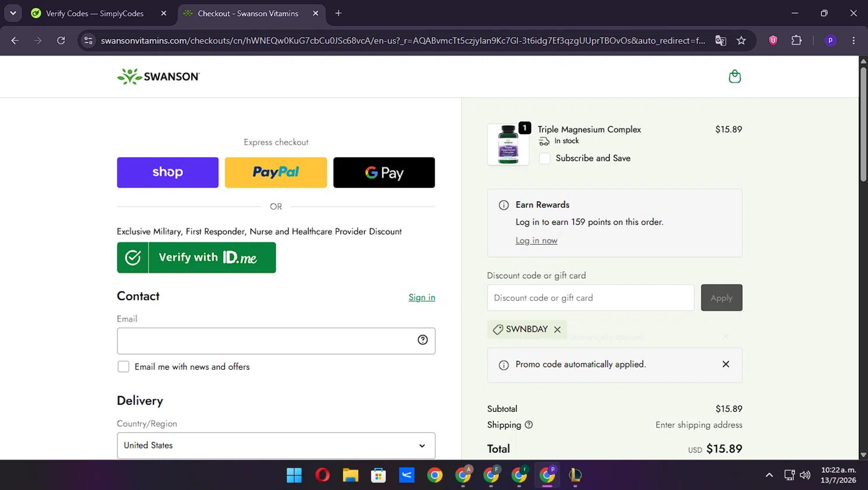Screen dimensions: 868x490
Task: Choose Google Pay express checkout
Action: click(x=384, y=172)
